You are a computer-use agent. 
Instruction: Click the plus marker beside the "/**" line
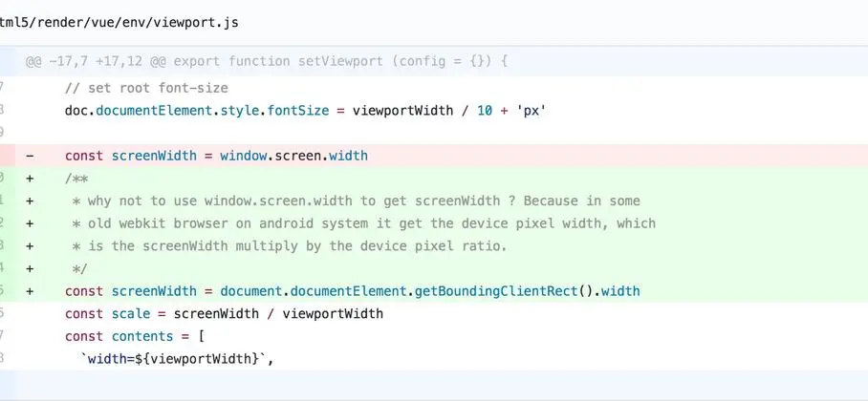coord(30,178)
